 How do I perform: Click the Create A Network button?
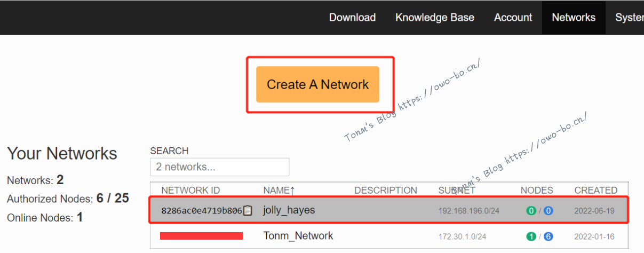(317, 84)
